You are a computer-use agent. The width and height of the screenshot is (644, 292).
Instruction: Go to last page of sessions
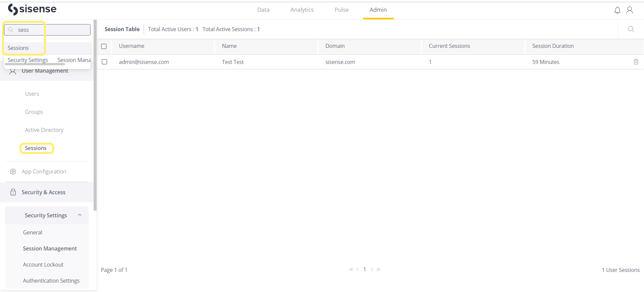tap(378, 270)
